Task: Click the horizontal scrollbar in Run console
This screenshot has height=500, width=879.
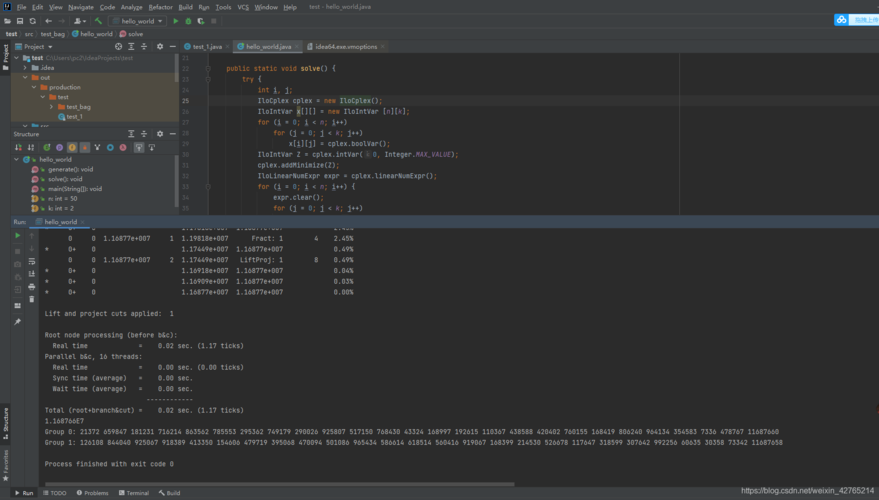Action: click(279, 484)
